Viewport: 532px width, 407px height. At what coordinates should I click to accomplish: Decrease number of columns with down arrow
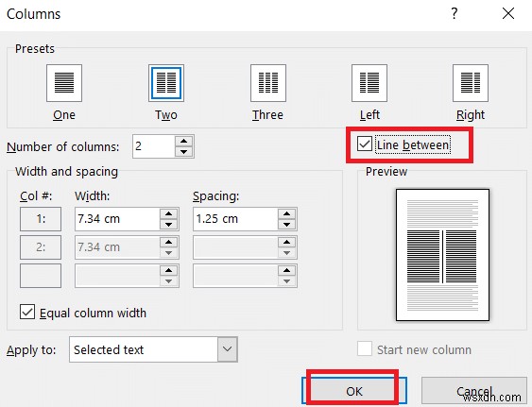(x=184, y=152)
